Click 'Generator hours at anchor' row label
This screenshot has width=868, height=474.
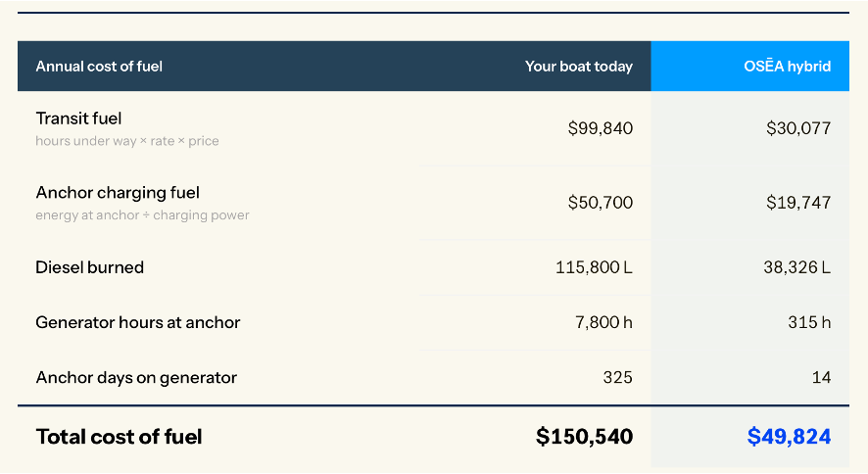[138, 322]
